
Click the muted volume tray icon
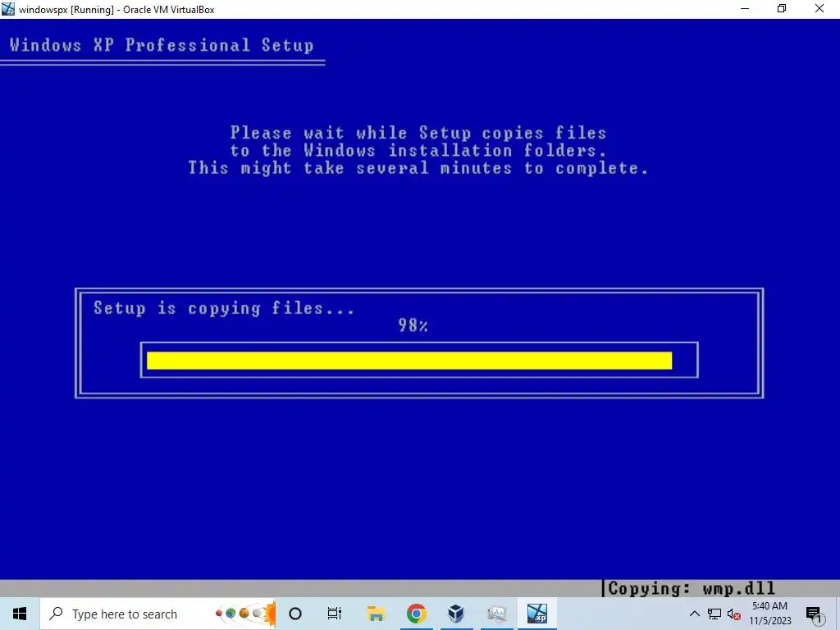coord(734,614)
